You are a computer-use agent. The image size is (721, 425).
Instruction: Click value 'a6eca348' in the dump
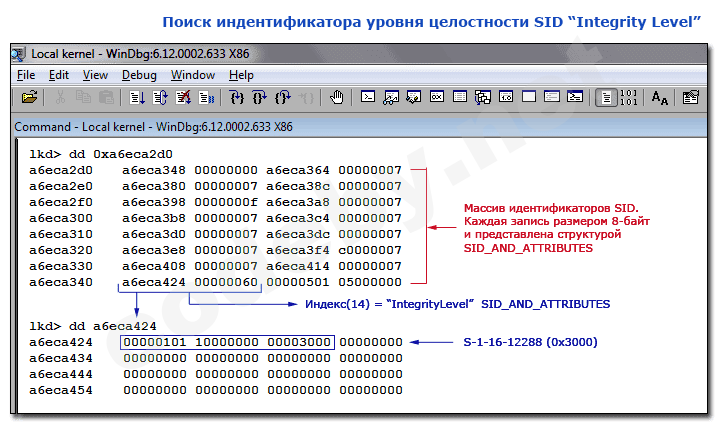tap(154, 170)
